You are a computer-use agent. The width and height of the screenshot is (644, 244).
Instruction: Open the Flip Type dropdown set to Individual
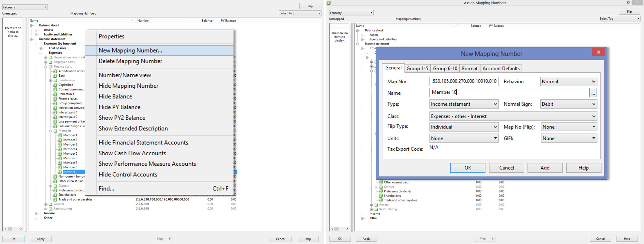tap(464, 127)
